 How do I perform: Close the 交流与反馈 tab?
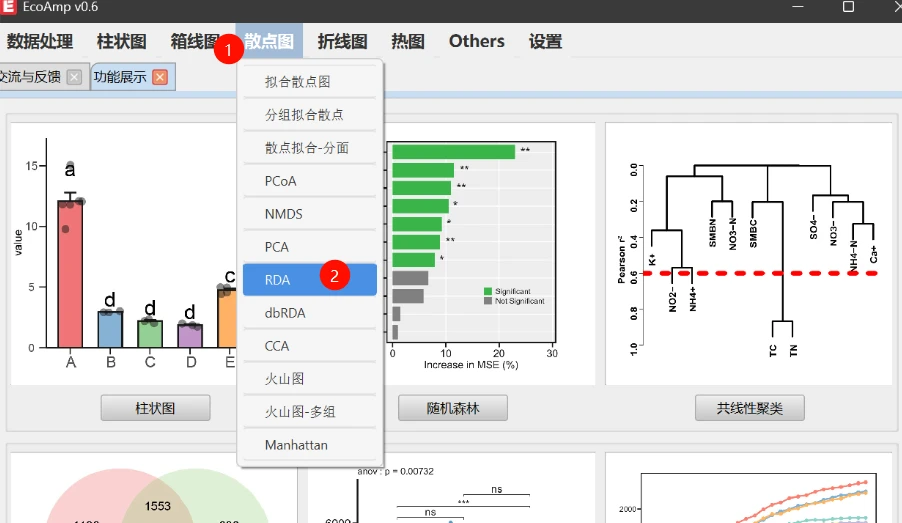click(x=74, y=77)
